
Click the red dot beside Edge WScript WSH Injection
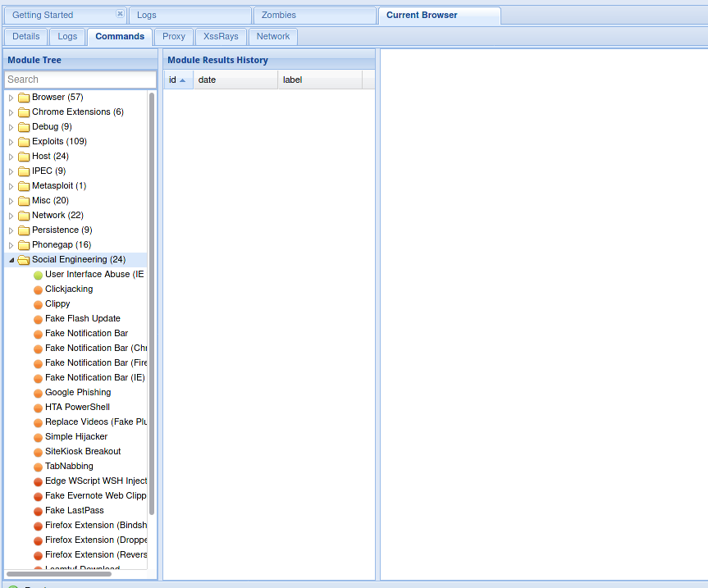click(x=38, y=481)
